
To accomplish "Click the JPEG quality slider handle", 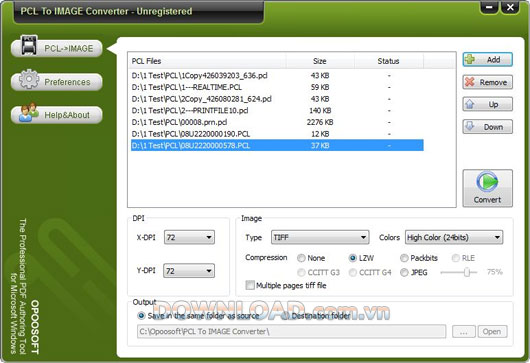I will [467, 272].
